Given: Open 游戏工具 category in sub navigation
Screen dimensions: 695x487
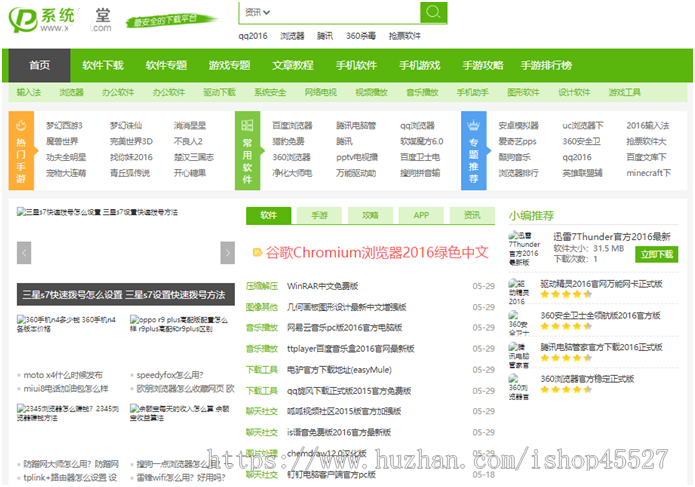Looking at the screenshot, I should tap(625, 92).
